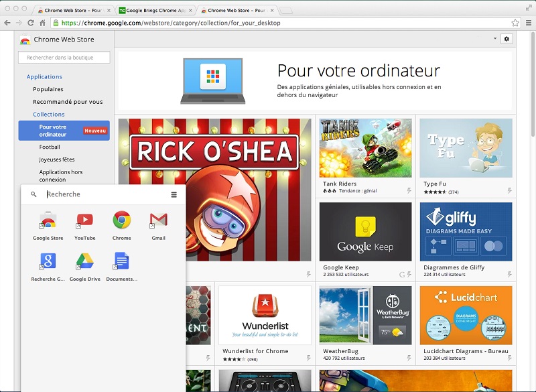Click the Google icon on Google Keep card
536x392 pixels.
click(x=402, y=275)
